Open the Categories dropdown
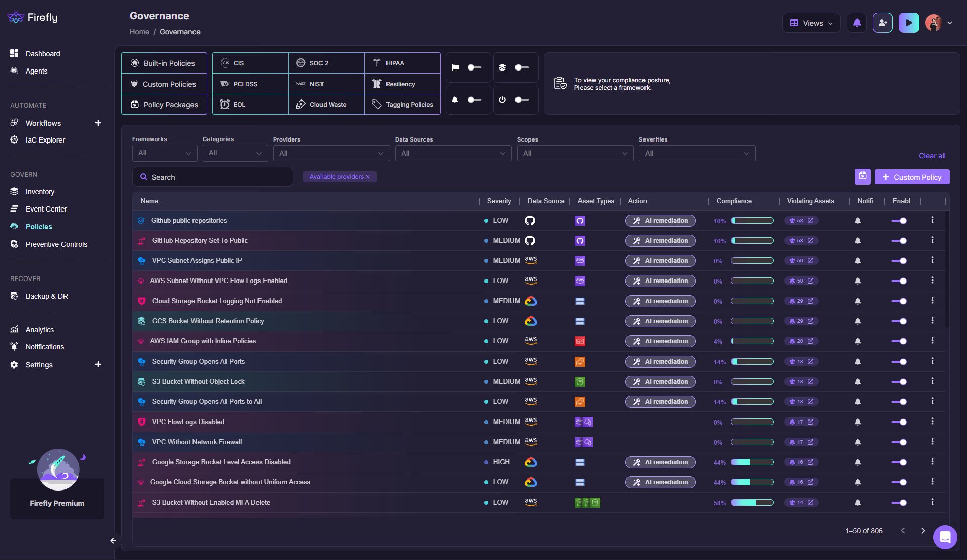Viewport: 967px width, 560px height. pyautogui.click(x=235, y=153)
